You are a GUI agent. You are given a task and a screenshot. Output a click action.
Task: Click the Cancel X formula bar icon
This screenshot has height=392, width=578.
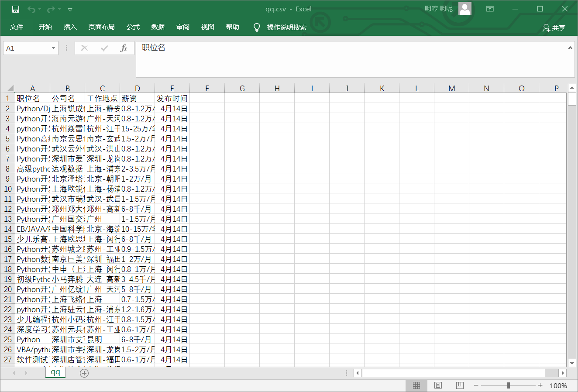tap(85, 48)
